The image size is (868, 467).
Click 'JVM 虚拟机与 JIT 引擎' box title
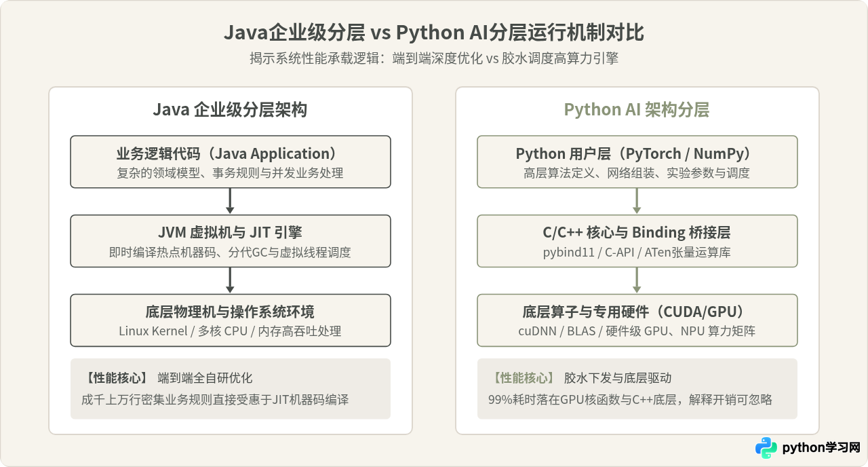230,232
